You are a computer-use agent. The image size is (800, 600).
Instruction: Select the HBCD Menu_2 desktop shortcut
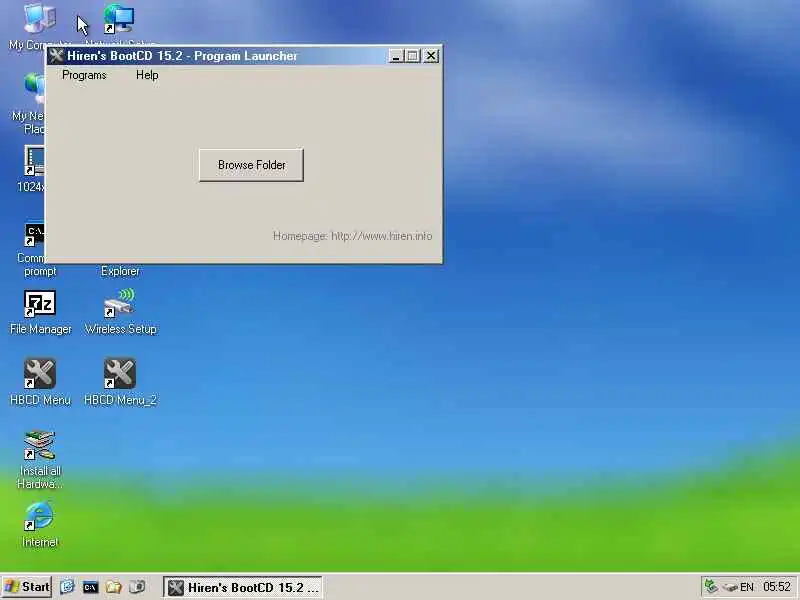[120, 382]
